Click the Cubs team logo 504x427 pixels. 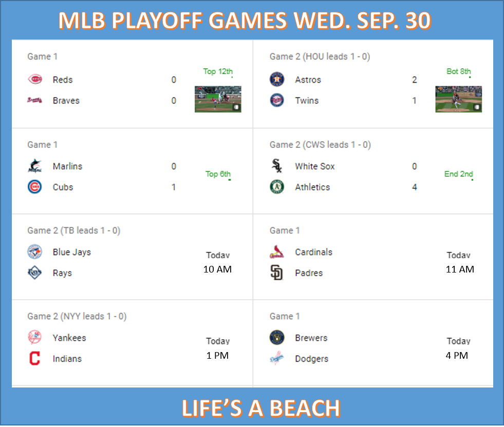(x=35, y=187)
